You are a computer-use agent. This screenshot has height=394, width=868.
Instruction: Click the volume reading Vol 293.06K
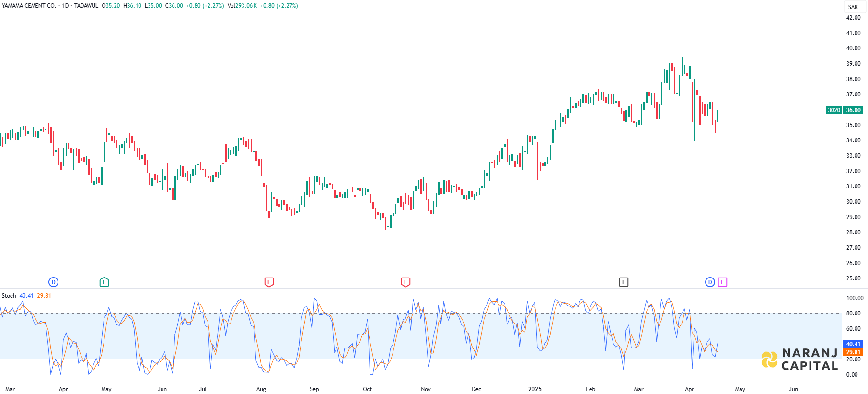[242, 6]
